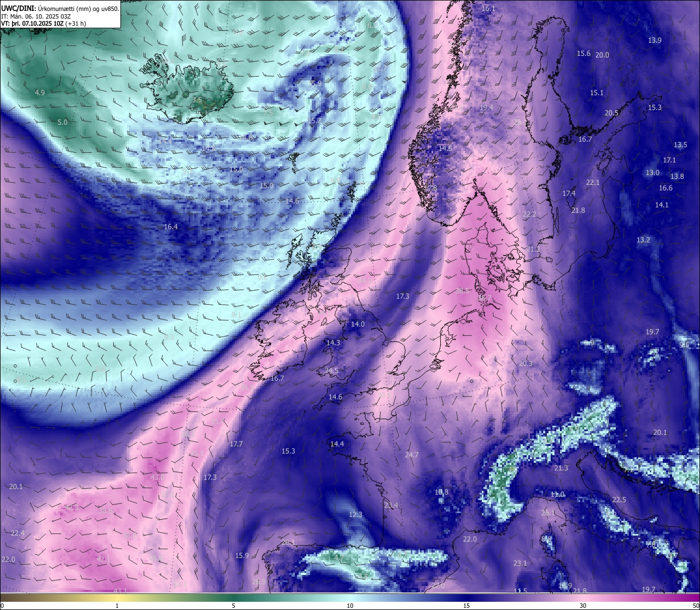Click the 17.1 value label
The image size is (700, 610).
[x=669, y=160]
